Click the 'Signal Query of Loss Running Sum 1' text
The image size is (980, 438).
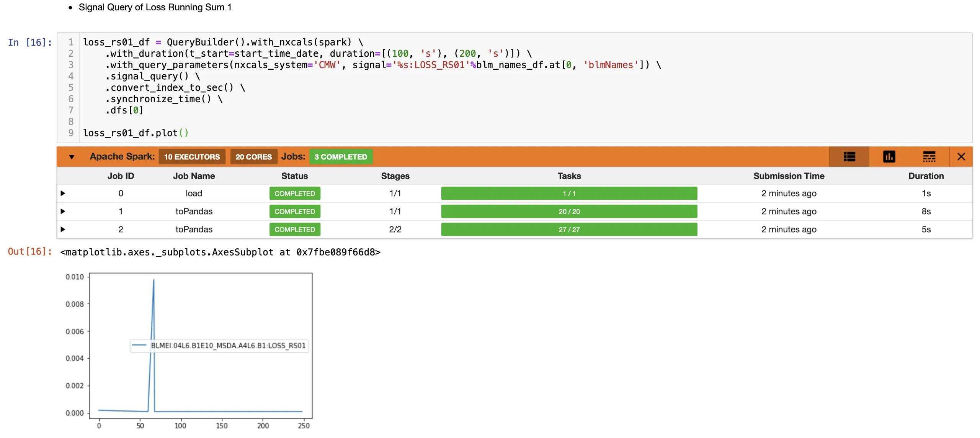(x=155, y=7)
